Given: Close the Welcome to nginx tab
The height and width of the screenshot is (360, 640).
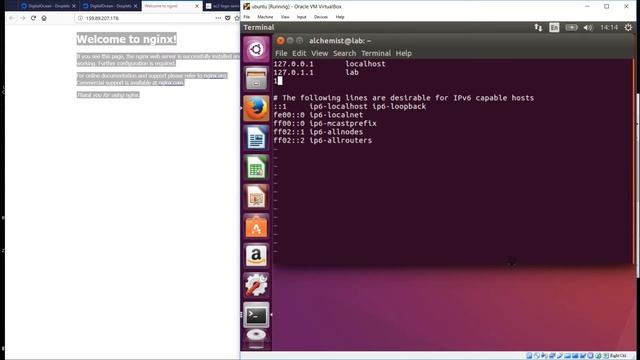Looking at the screenshot, I should click(197, 6).
